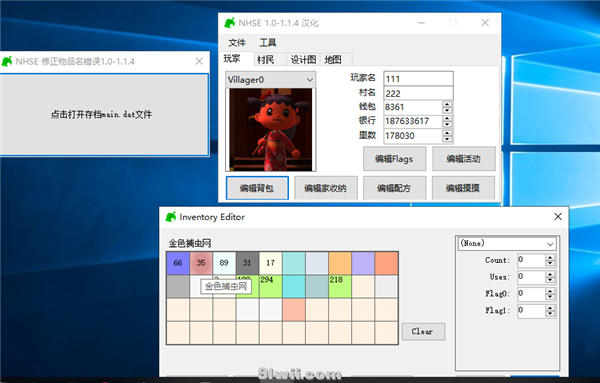Close the Inventory Editor window

(x=558, y=217)
